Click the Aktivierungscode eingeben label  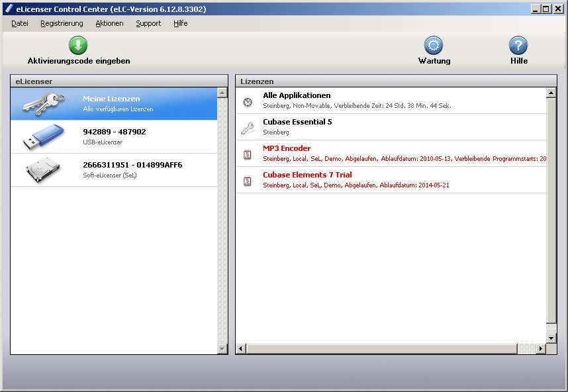[79, 61]
